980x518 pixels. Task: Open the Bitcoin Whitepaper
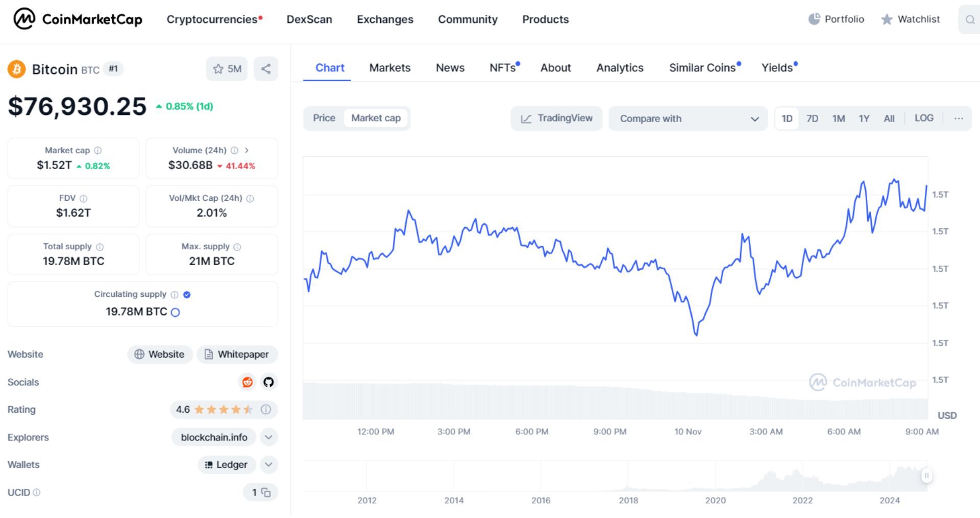237,354
